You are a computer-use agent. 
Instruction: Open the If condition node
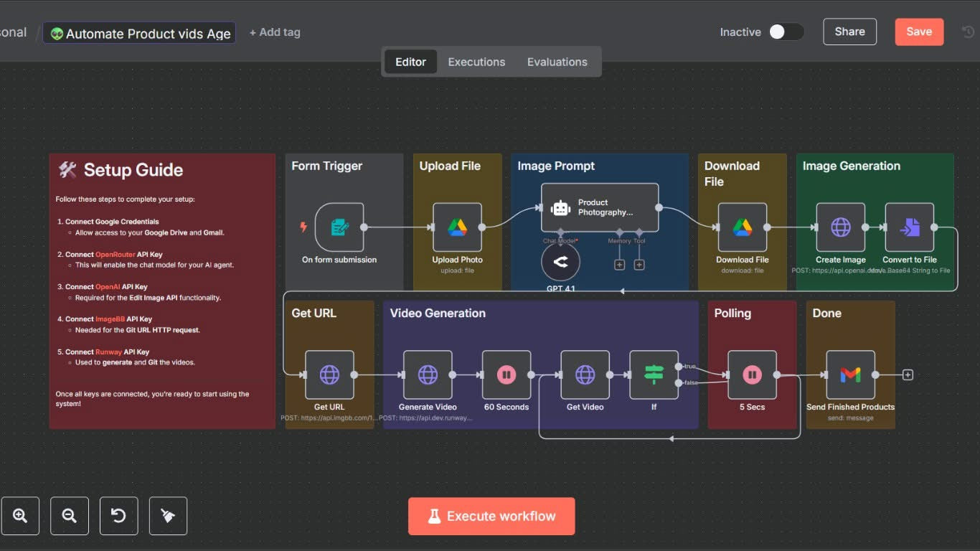[x=654, y=375]
